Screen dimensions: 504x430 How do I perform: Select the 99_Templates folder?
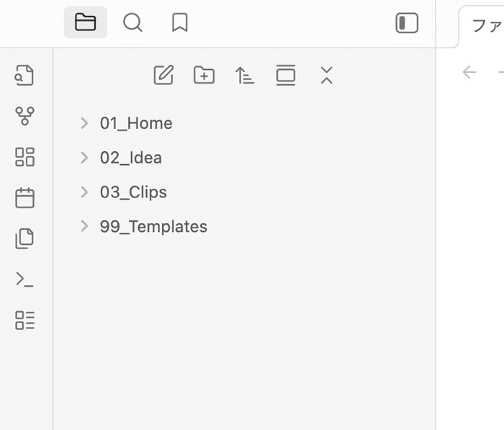point(153,227)
